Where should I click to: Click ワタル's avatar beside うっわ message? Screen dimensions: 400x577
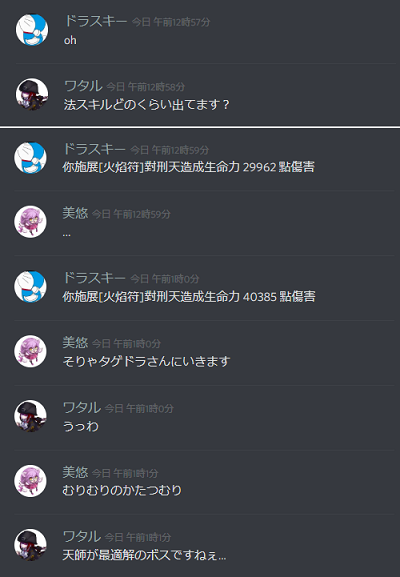point(31,416)
